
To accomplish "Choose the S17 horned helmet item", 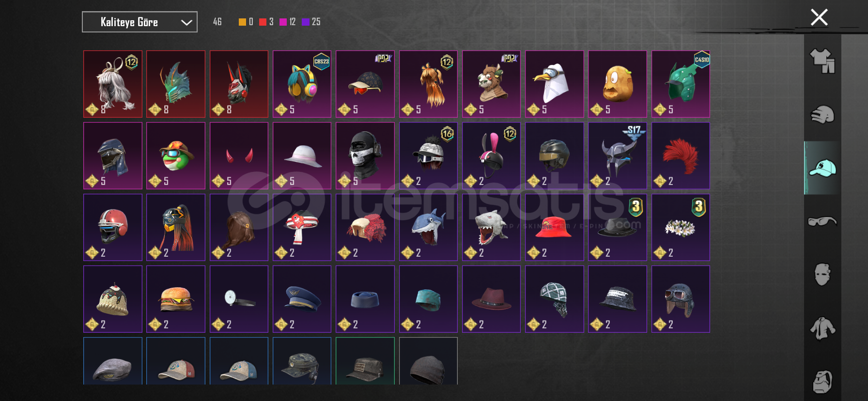I will point(618,155).
